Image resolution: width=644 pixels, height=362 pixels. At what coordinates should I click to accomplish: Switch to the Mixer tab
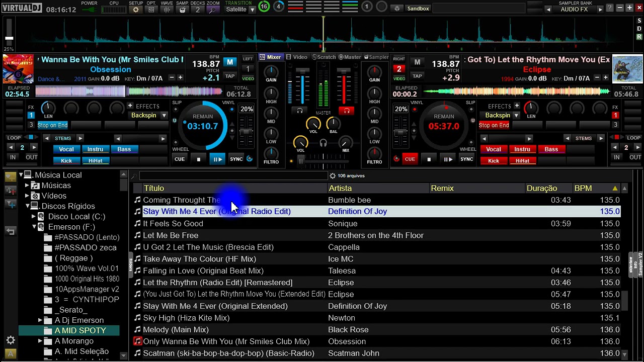pyautogui.click(x=270, y=57)
